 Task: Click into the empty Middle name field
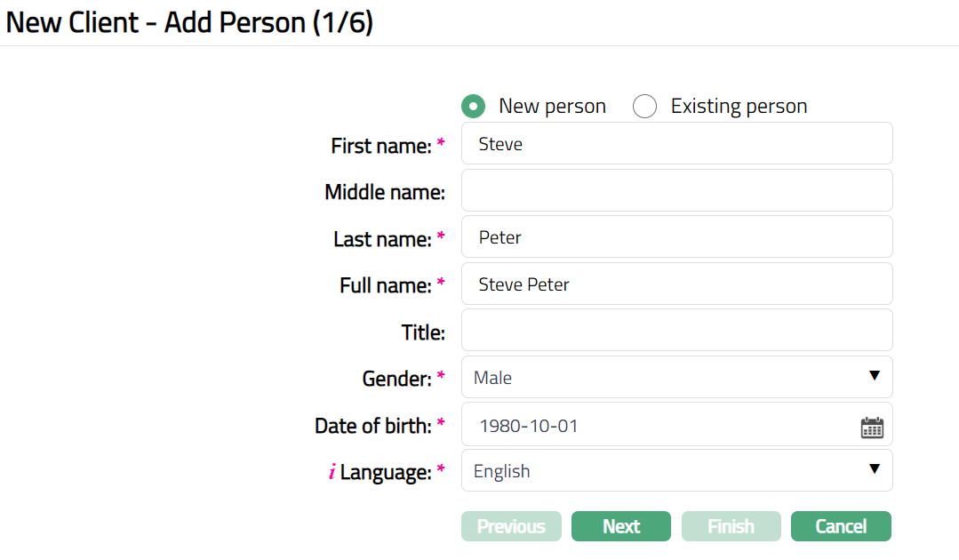pyautogui.click(x=676, y=191)
